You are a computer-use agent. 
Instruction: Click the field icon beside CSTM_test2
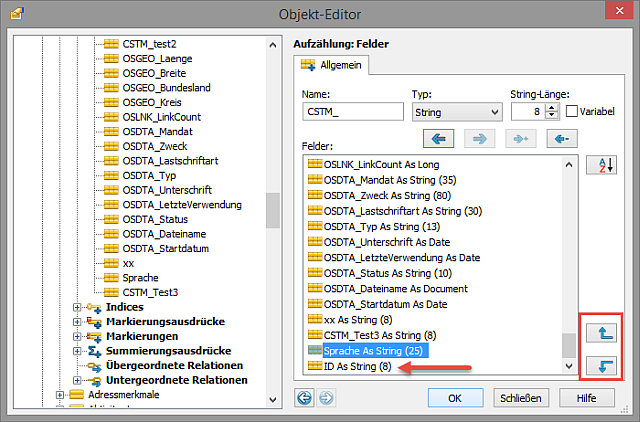111,44
